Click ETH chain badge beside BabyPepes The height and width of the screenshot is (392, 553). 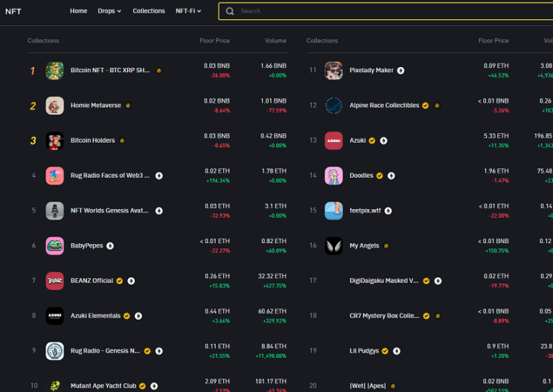(x=110, y=245)
